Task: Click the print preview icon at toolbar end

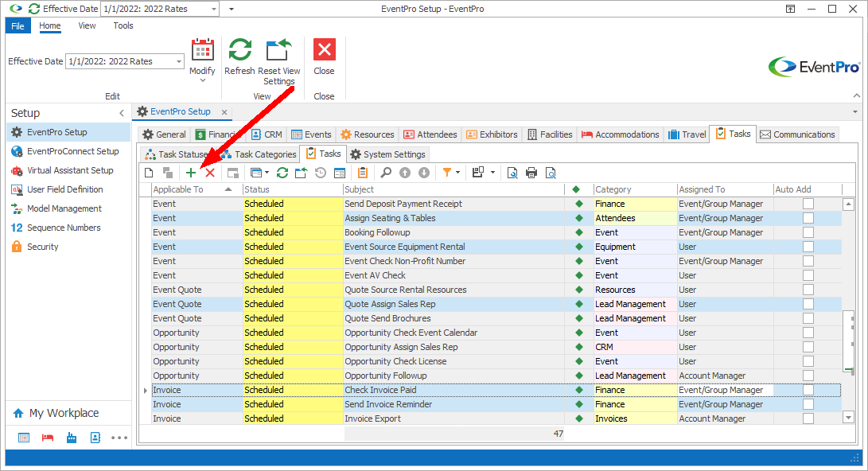Action: coord(551,173)
